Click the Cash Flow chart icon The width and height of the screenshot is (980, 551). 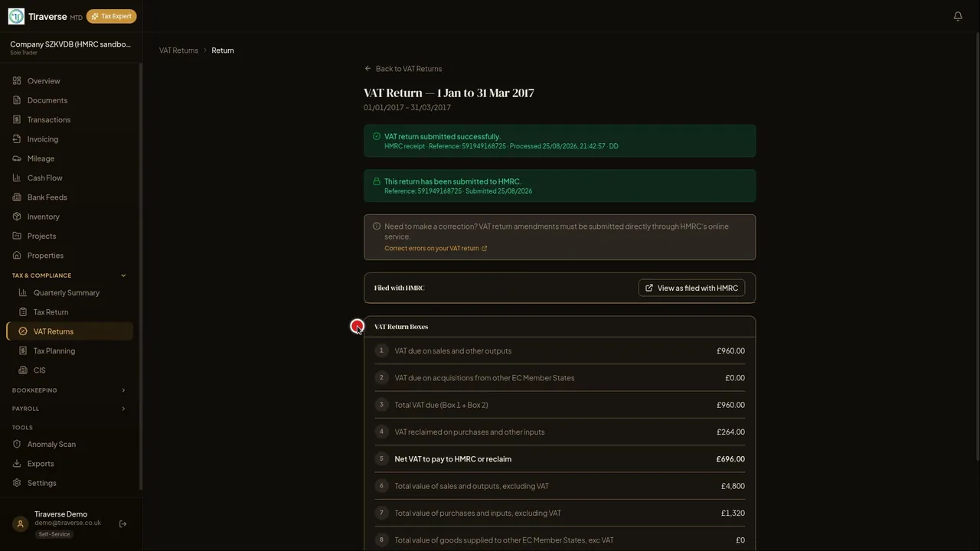(17, 178)
